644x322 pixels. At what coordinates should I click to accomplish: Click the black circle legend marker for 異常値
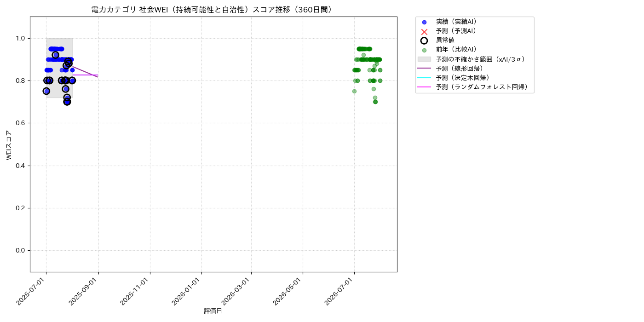pos(424,40)
